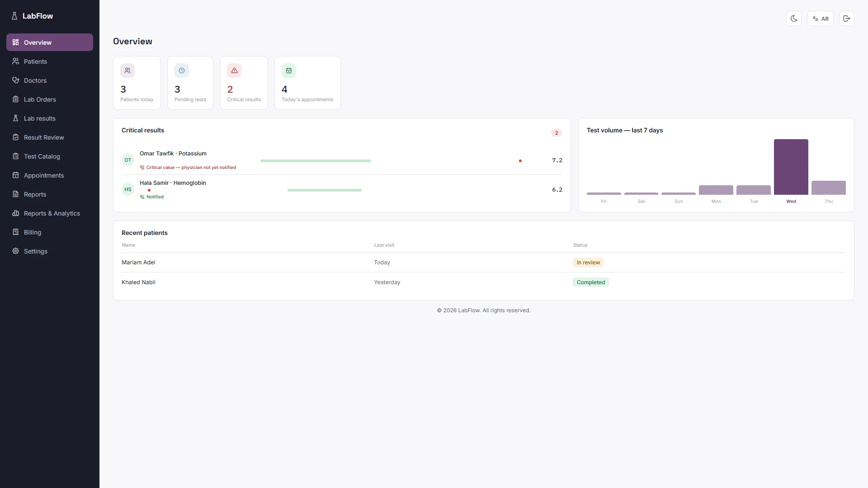868x488 pixels.
Task: Click the 7.2 potassium value
Action: point(557,160)
